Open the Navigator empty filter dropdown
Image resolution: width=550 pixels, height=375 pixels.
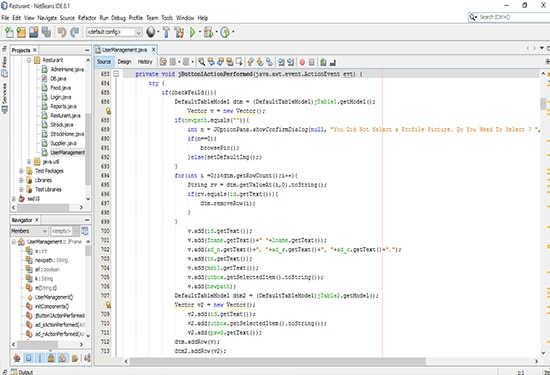point(65,231)
